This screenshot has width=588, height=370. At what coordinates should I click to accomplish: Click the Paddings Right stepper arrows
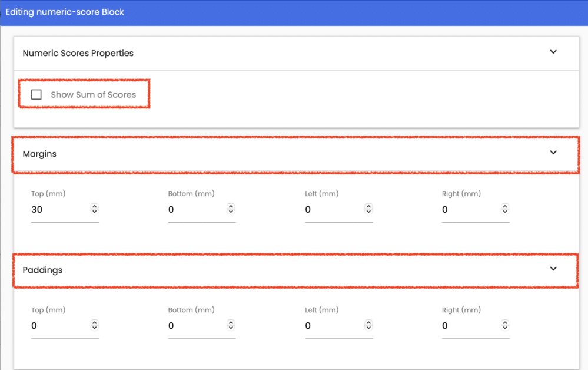(x=505, y=325)
